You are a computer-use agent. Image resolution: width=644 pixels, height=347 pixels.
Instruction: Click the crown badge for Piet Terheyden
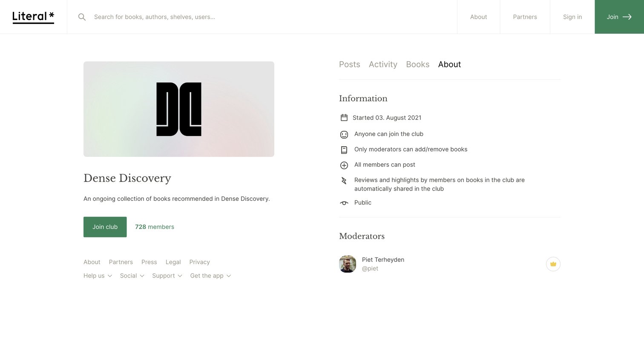(553, 264)
